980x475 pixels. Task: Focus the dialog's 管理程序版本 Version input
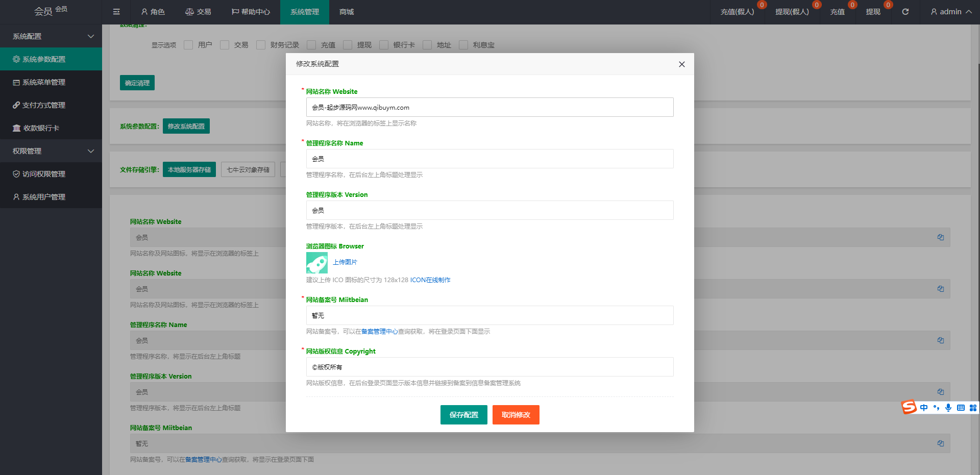(x=490, y=210)
